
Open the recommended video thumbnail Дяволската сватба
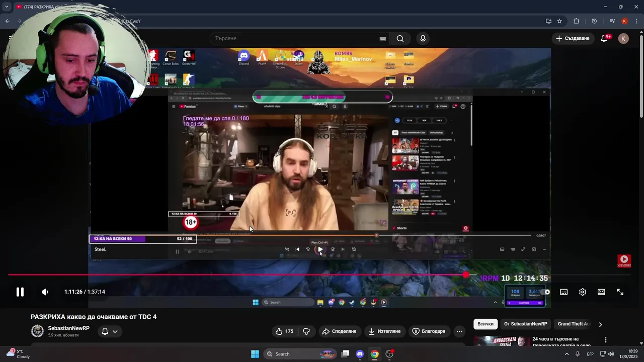pos(501,341)
